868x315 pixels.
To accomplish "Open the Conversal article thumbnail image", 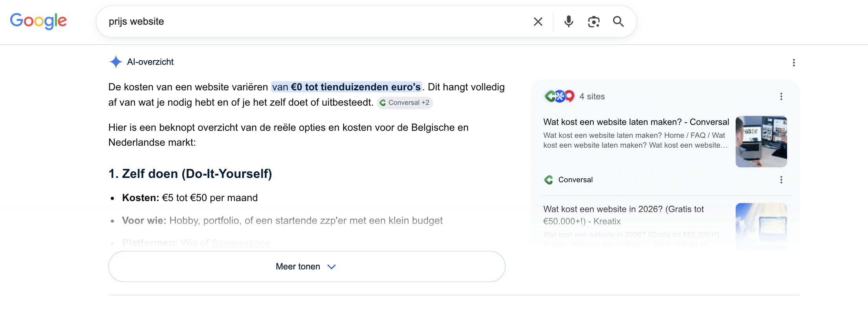I will [761, 141].
